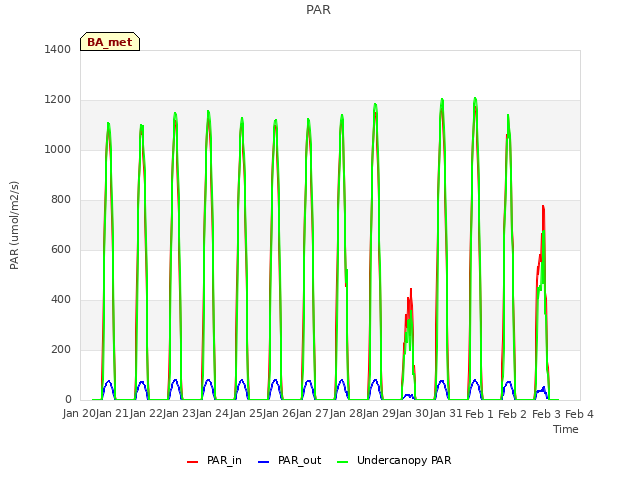This screenshot has height=480, width=640.
Task: Click the Feb 4 x-axis tick label
Action: pos(579,414)
